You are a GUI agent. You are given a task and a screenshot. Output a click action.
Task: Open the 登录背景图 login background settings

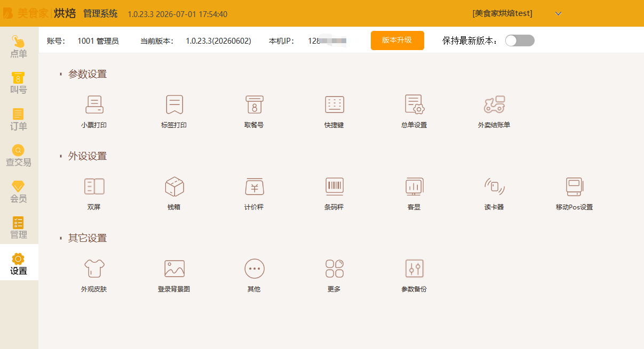174,275
